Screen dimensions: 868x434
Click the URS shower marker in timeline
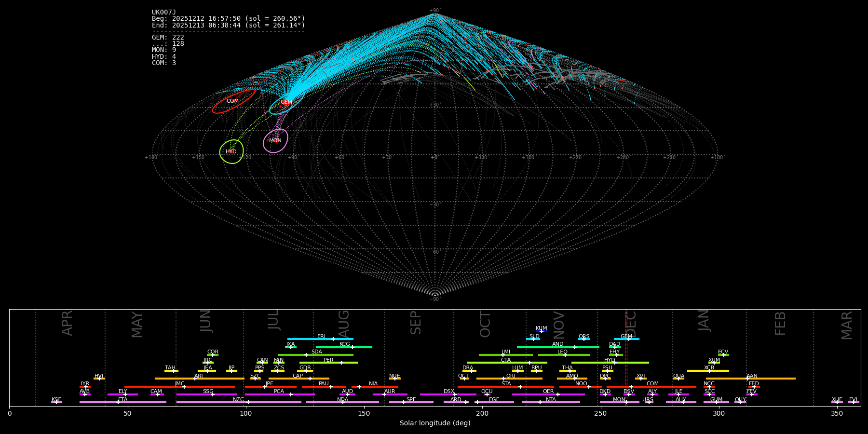pos(649,402)
